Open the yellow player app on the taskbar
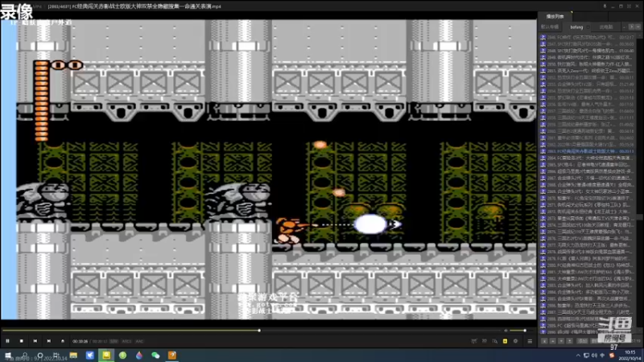This screenshot has height=362, width=644. tap(106, 355)
